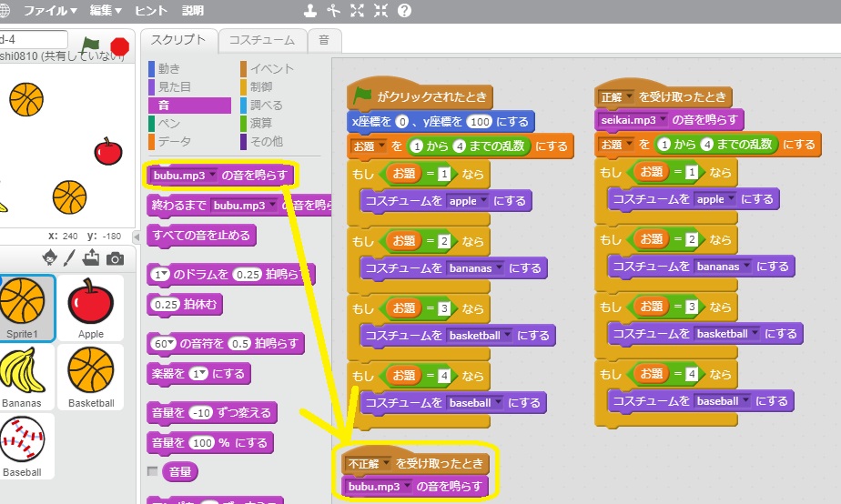Screen dimensions: 841x504
Task: Create new sprite from camera icon
Action: click(115, 259)
